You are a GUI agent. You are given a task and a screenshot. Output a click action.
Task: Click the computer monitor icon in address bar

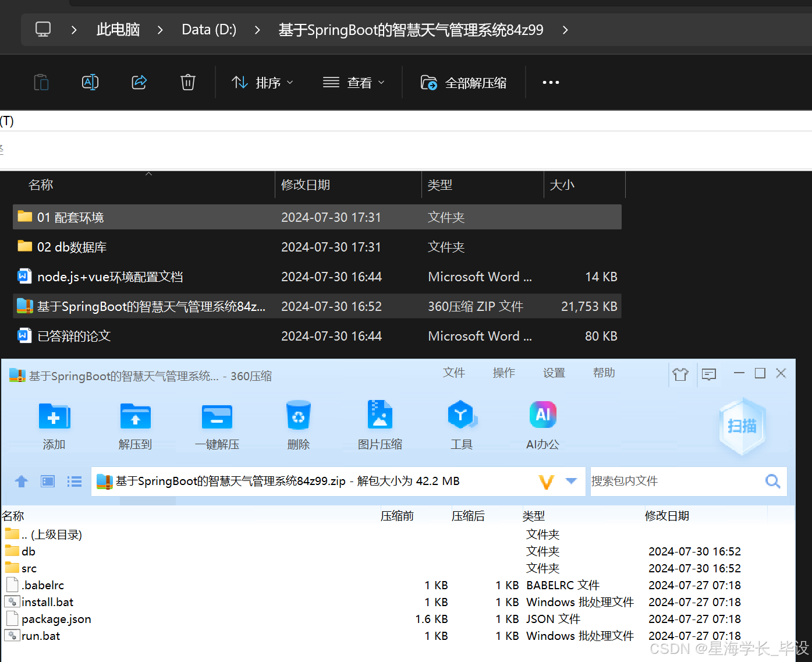coord(43,29)
